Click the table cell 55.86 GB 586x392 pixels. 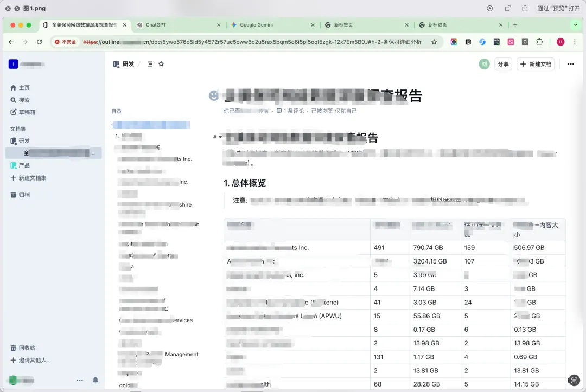pyautogui.click(x=427, y=316)
